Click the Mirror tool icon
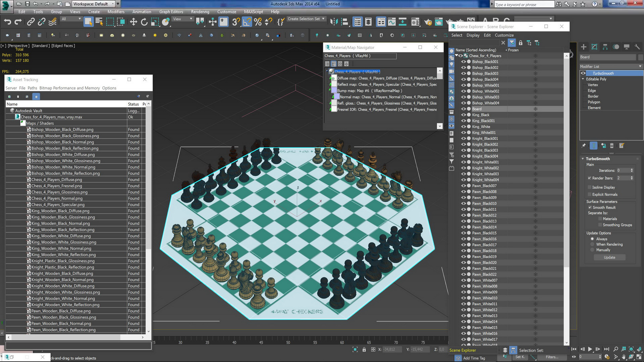The width and height of the screenshot is (644, 362). click(x=334, y=22)
